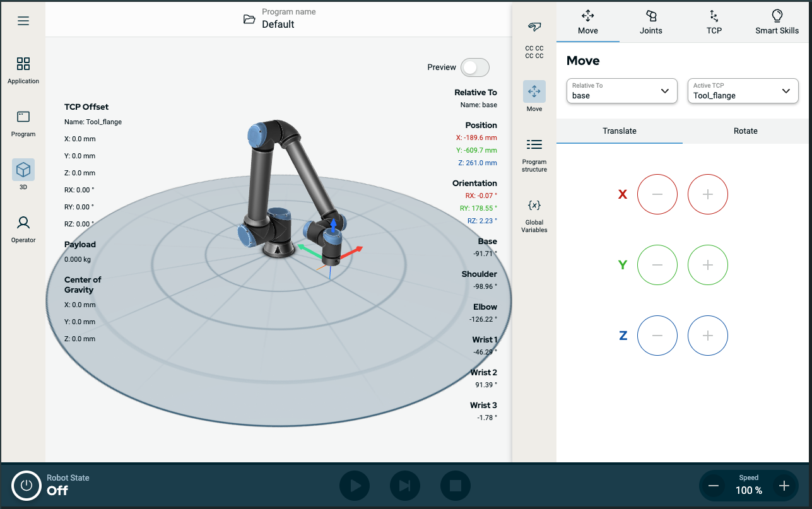Open the Active TCP dropdown
The height and width of the screenshot is (509, 812).
pos(741,91)
